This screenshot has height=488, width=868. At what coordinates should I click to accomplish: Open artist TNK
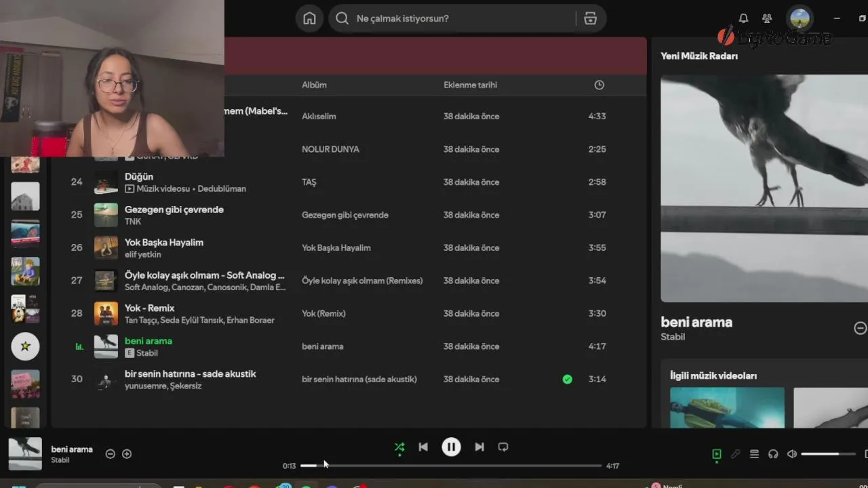[x=133, y=222]
